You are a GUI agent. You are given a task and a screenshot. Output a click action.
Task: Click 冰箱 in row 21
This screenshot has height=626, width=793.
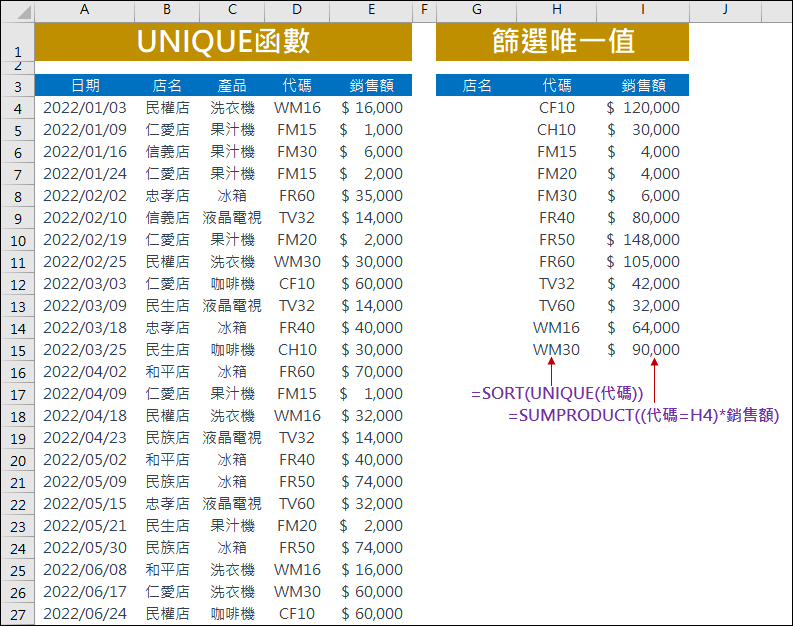click(232, 482)
